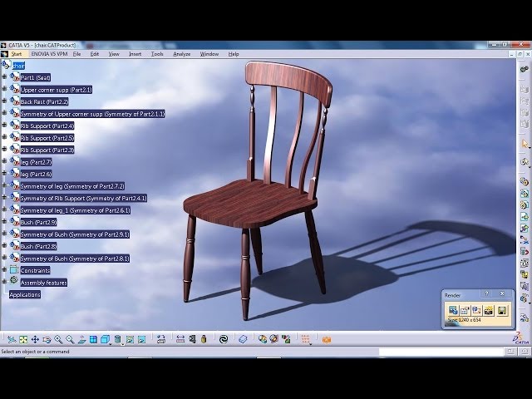This screenshot has width=532, height=399.
Task: Select the chair root node in tree
Action: (18, 66)
